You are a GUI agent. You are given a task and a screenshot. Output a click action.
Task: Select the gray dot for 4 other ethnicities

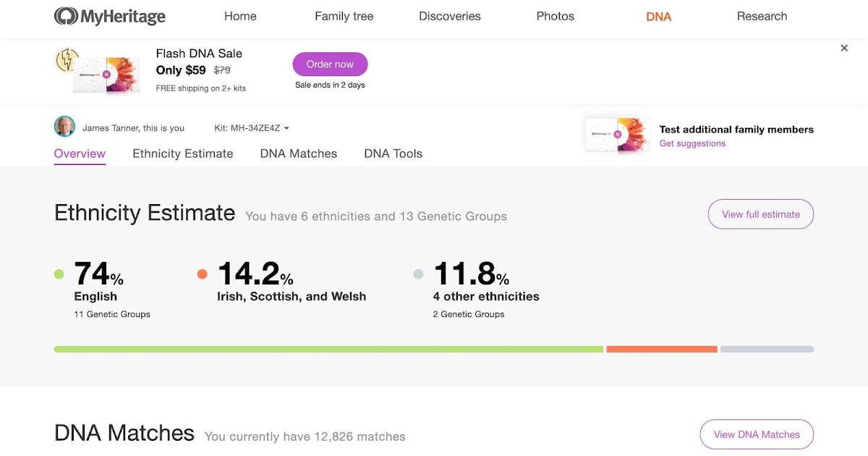[417, 273]
